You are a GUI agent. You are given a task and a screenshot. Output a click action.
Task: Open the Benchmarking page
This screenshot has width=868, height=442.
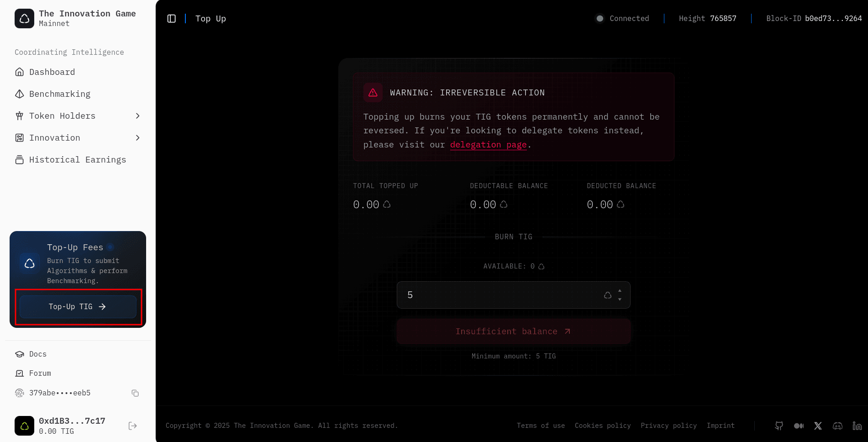tap(59, 94)
